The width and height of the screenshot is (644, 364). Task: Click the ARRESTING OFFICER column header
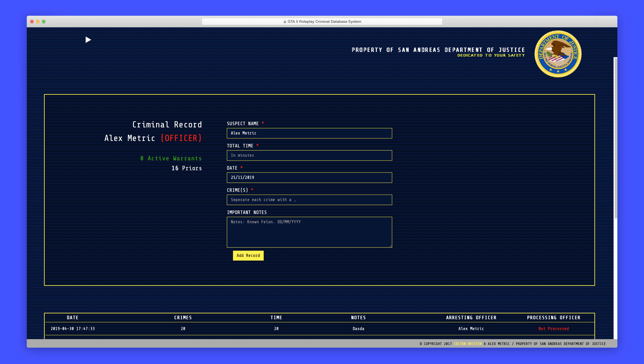pyautogui.click(x=471, y=318)
